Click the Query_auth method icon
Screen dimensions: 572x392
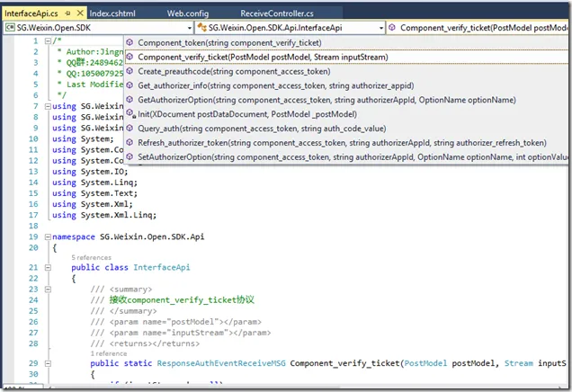(130, 128)
